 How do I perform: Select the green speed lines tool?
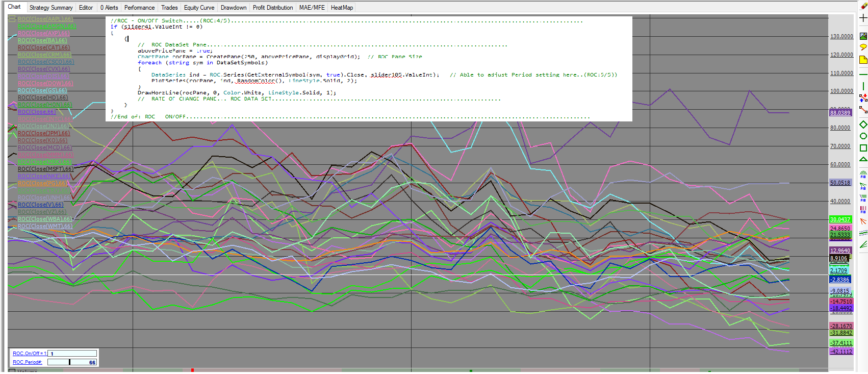click(863, 245)
